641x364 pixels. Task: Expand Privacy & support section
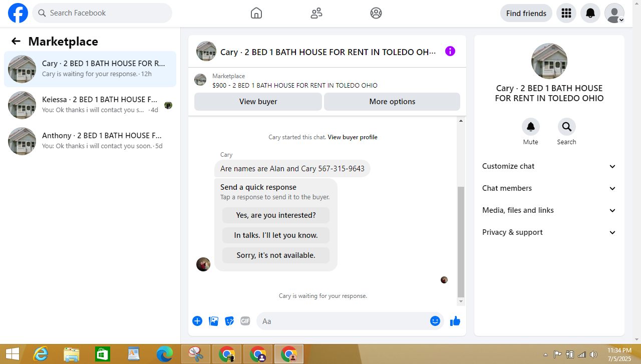(x=549, y=232)
